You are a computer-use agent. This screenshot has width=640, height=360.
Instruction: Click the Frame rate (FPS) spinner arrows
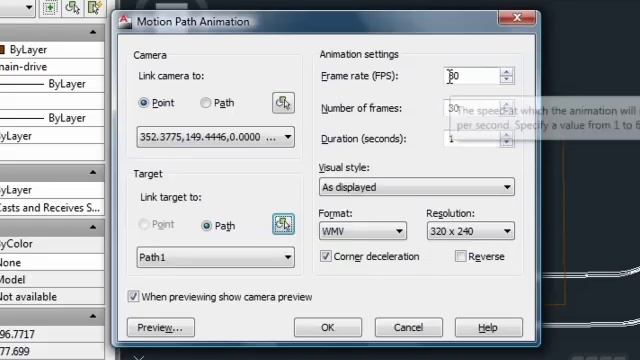pos(507,76)
